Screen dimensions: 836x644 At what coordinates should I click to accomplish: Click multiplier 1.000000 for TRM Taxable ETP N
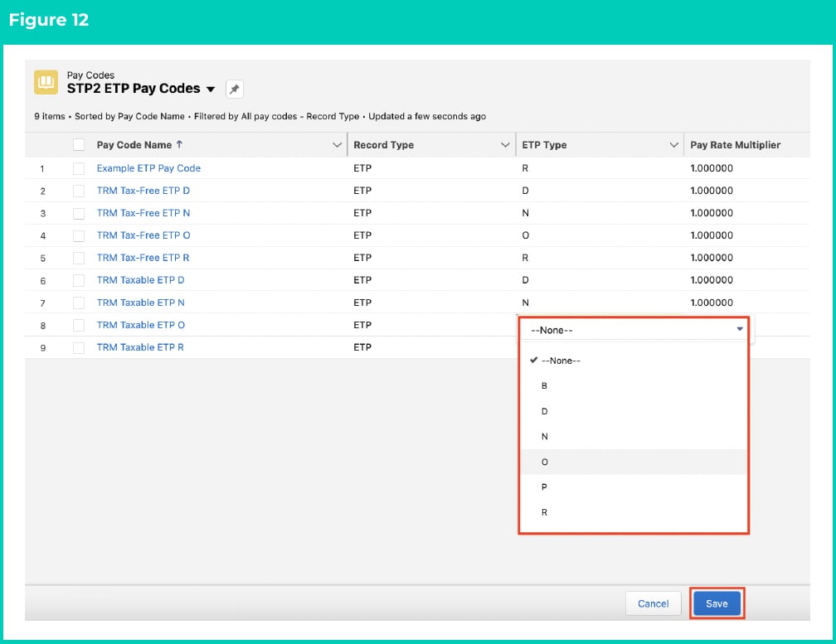click(712, 303)
